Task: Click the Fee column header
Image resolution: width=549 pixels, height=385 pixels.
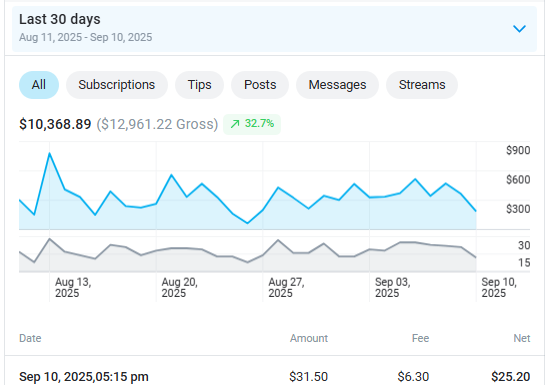Action: click(420, 338)
